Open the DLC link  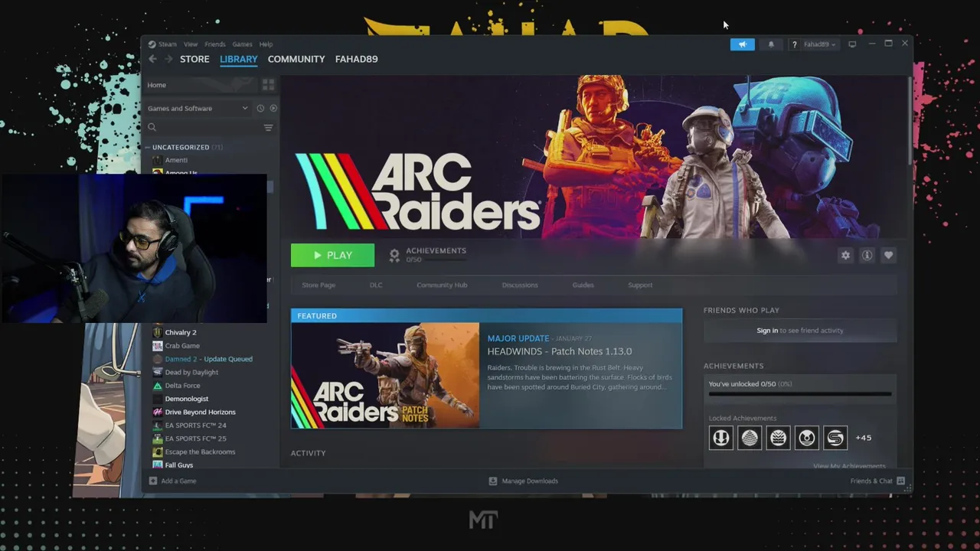(x=376, y=285)
